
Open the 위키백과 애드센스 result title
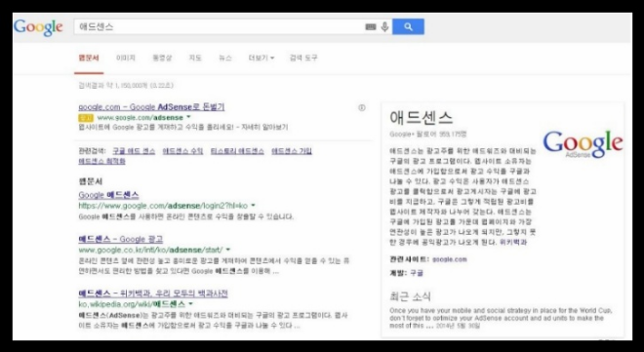coord(153,293)
